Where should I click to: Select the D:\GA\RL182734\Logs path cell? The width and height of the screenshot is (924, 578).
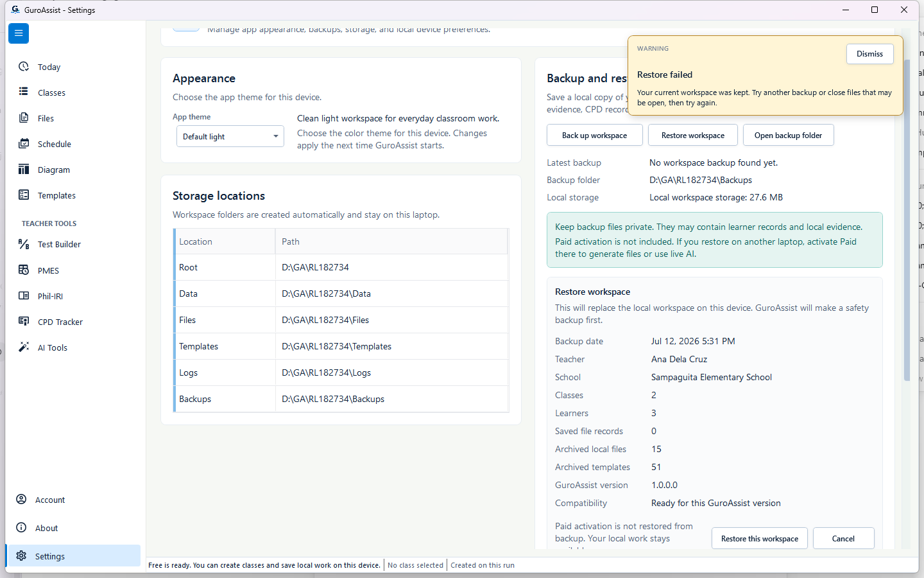[x=391, y=372]
